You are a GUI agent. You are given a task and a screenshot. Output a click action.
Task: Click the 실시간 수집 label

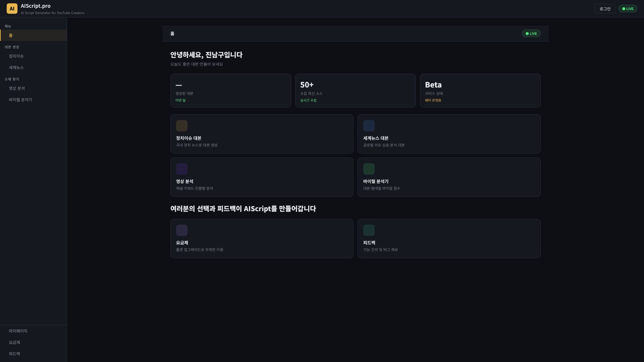(308, 100)
